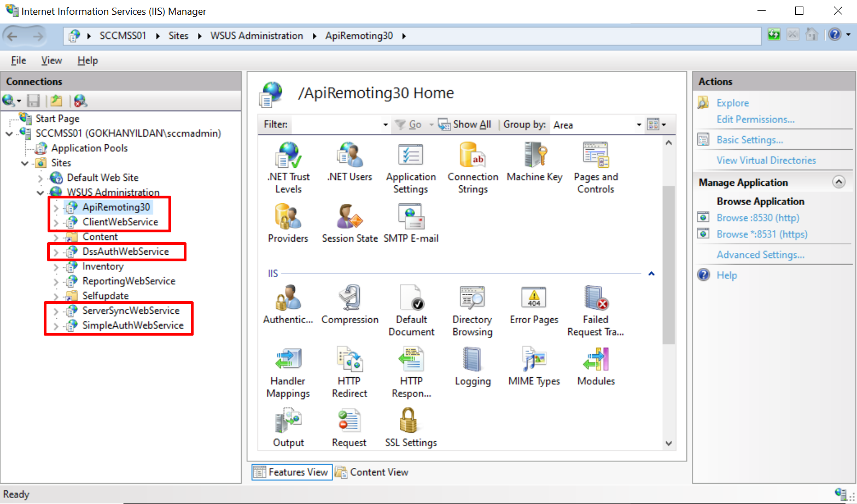Click Edit Permissions link
The image size is (857, 504).
pyautogui.click(x=755, y=119)
